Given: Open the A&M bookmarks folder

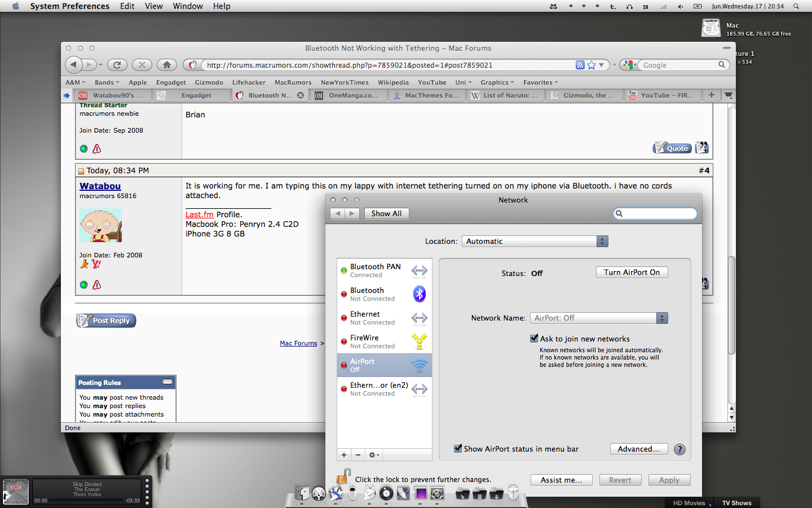Looking at the screenshot, I should click(75, 82).
